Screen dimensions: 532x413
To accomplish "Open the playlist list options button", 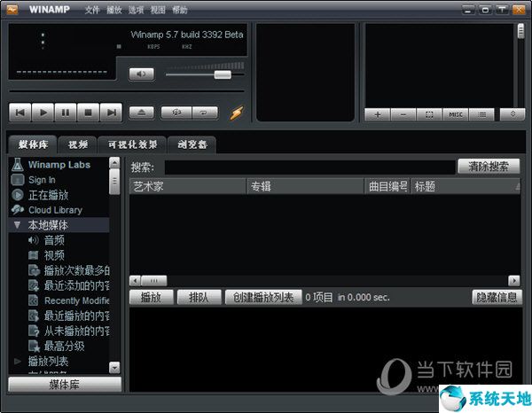I will 481,114.
